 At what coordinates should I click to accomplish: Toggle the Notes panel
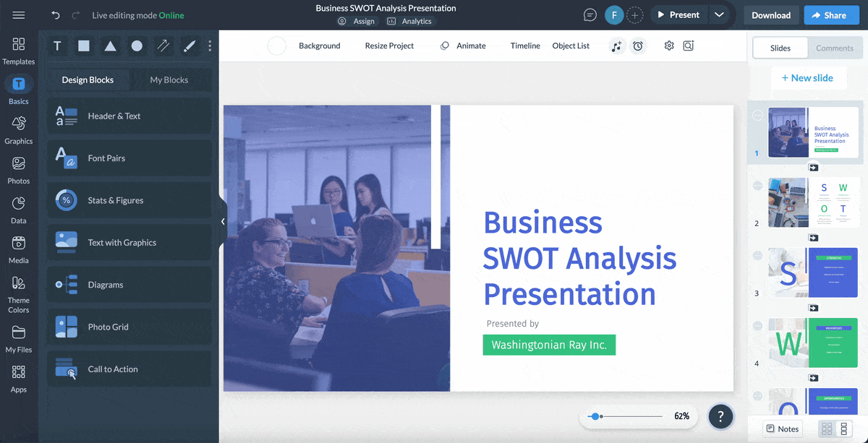(782, 429)
